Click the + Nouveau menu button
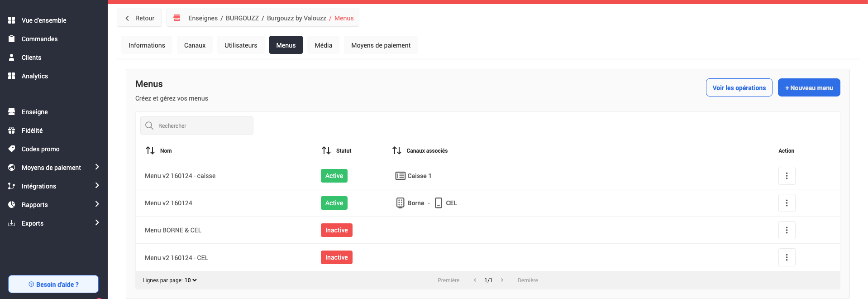This screenshot has height=299, width=868. pos(809,88)
